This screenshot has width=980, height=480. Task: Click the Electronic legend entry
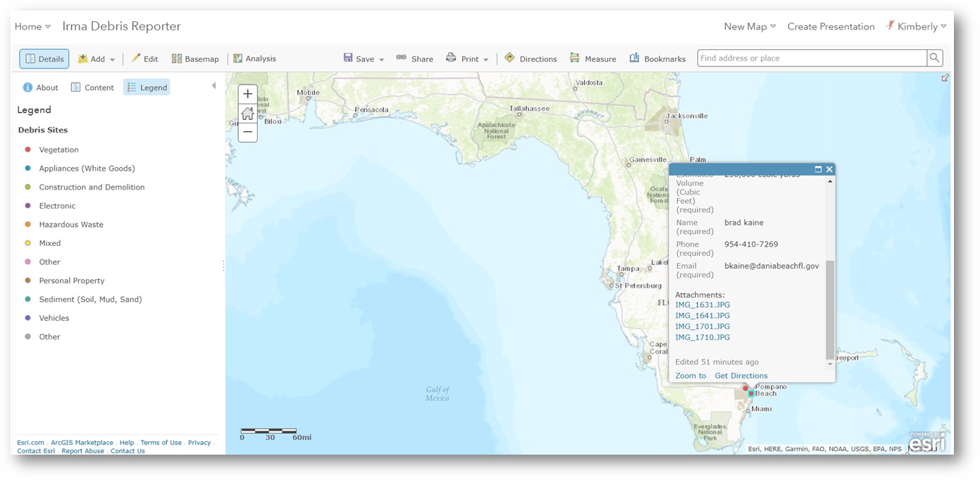[57, 206]
